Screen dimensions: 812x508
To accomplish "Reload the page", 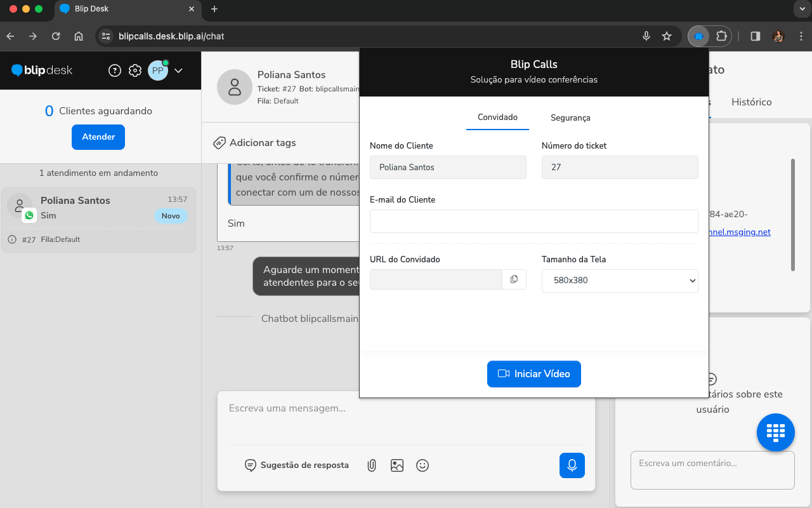I will pos(56,36).
